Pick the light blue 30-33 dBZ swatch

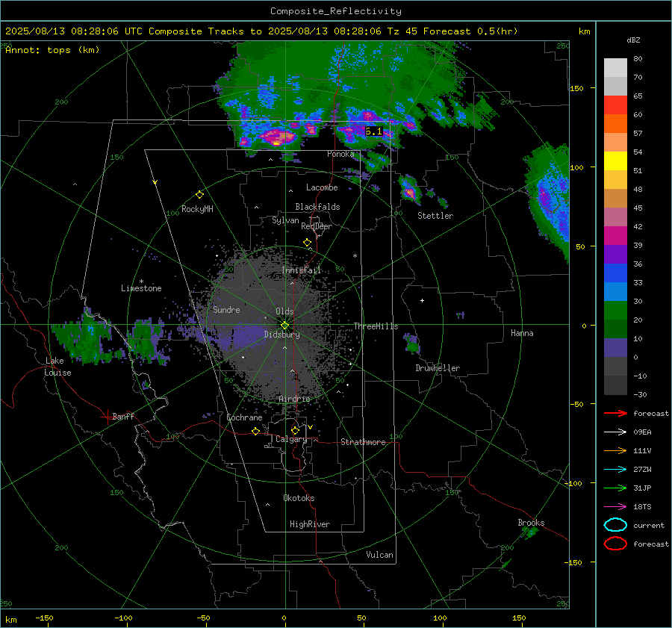point(615,292)
